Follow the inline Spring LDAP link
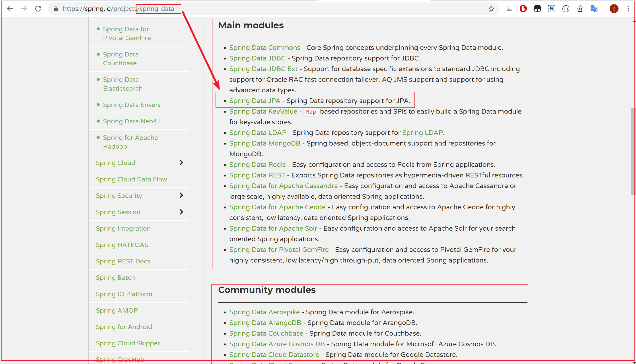Viewport: 636px width, 364px height. tap(422, 133)
